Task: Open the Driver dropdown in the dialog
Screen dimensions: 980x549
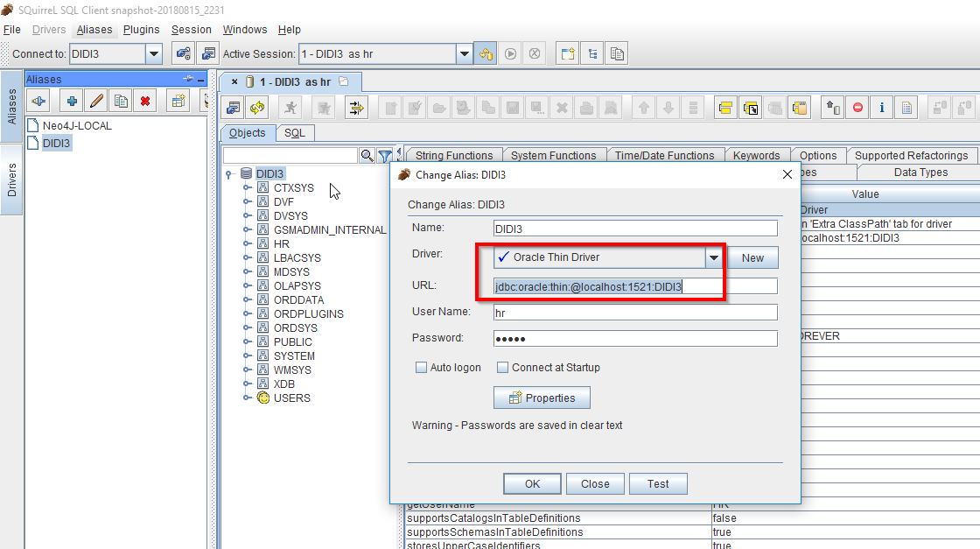Action: [x=713, y=259]
